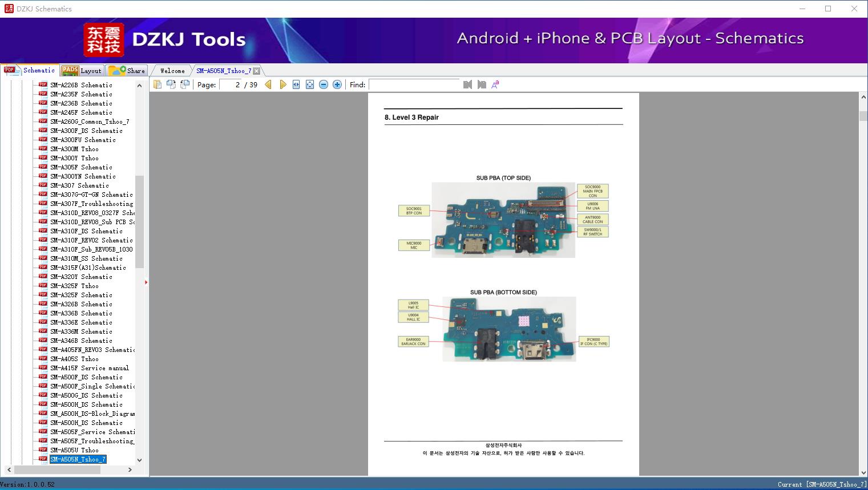
Task: Open SM-A500F_Single Schematic
Action: pos(92,386)
